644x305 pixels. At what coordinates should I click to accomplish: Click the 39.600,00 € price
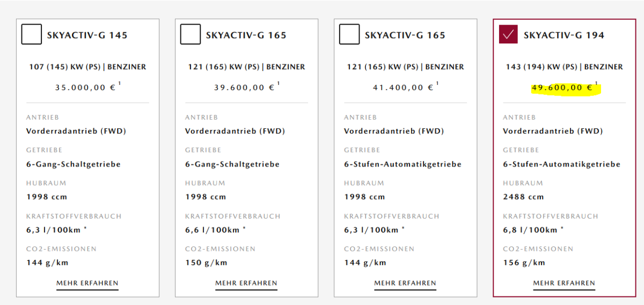[x=245, y=88]
